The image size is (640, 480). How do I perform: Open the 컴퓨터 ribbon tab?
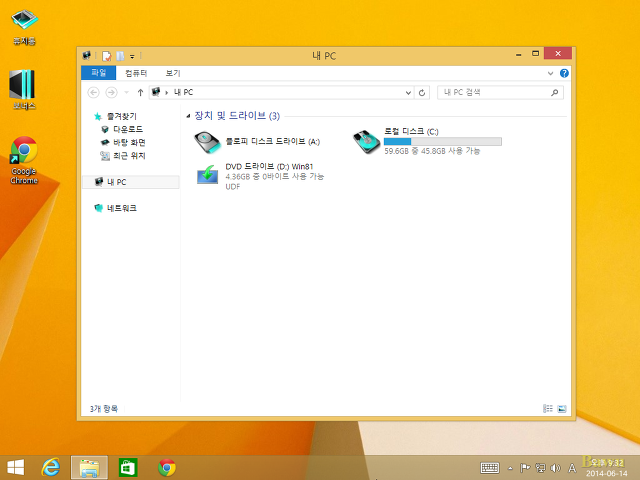(136, 73)
